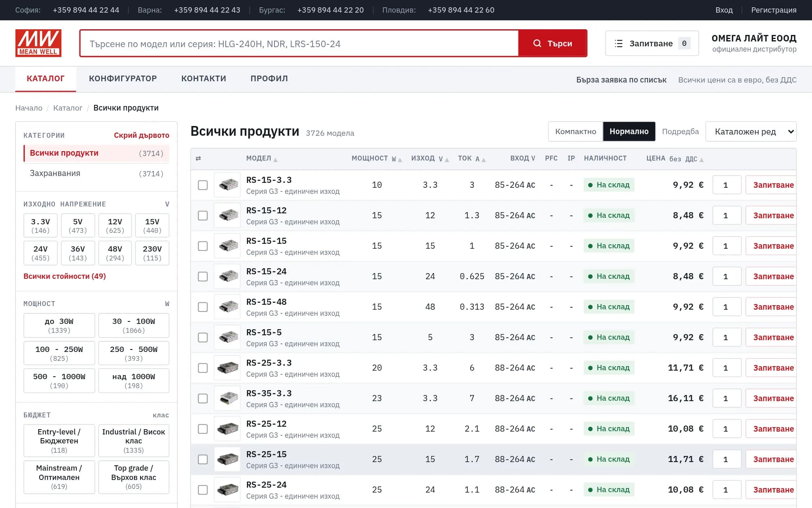
Task: Open the Каталожен ред sorting dropdown
Action: click(x=751, y=132)
